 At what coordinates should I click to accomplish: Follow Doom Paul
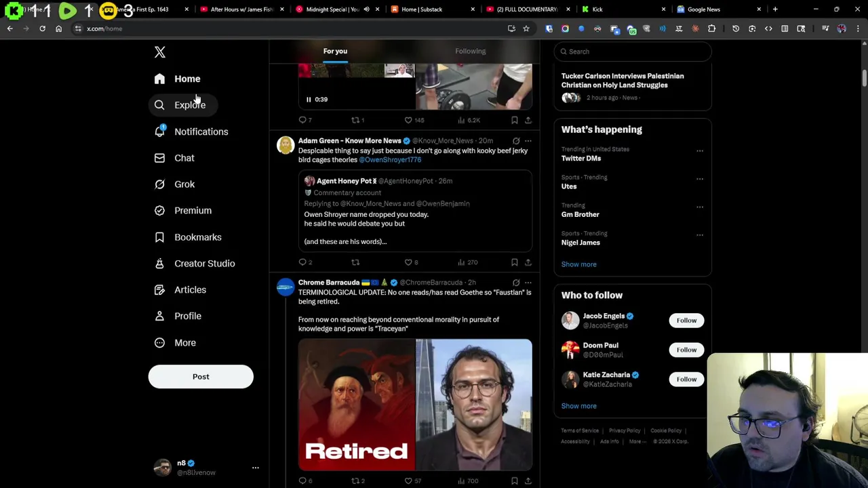(686, 350)
